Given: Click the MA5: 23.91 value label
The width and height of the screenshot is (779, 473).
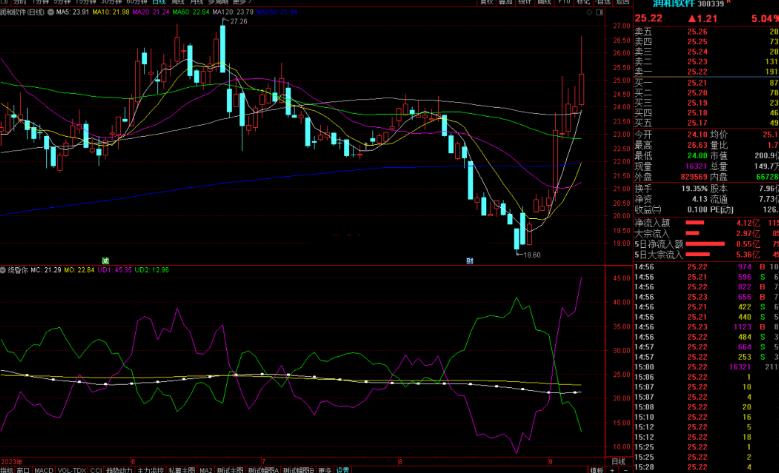Looking at the screenshot, I should coord(72,12).
